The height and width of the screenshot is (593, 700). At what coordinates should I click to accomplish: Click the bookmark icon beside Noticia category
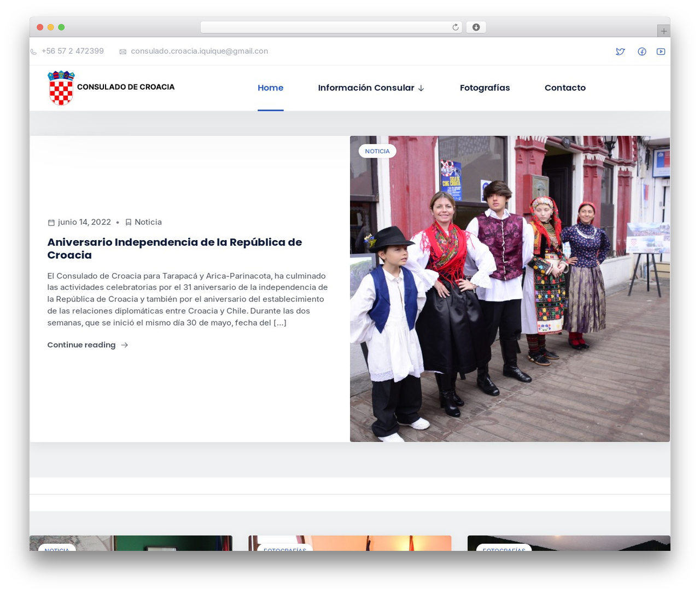coord(129,222)
